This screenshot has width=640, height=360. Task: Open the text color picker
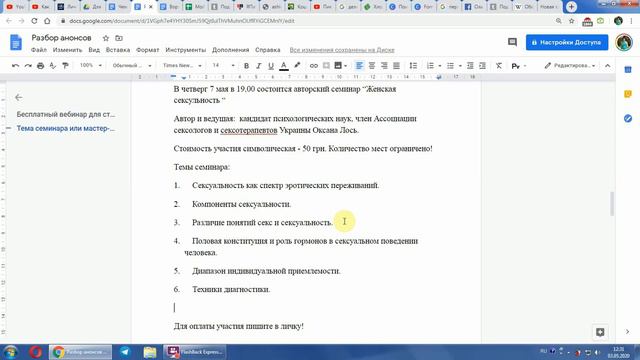tap(284, 66)
